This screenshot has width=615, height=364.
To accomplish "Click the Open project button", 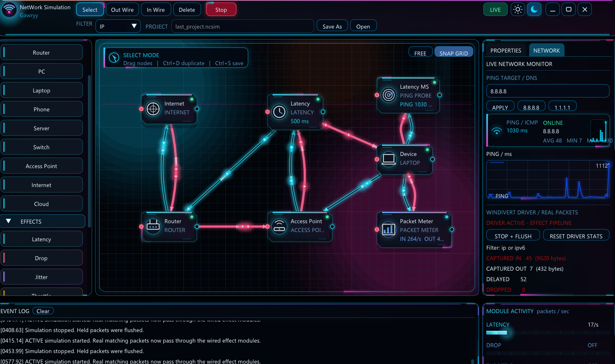I will (x=363, y=26).
